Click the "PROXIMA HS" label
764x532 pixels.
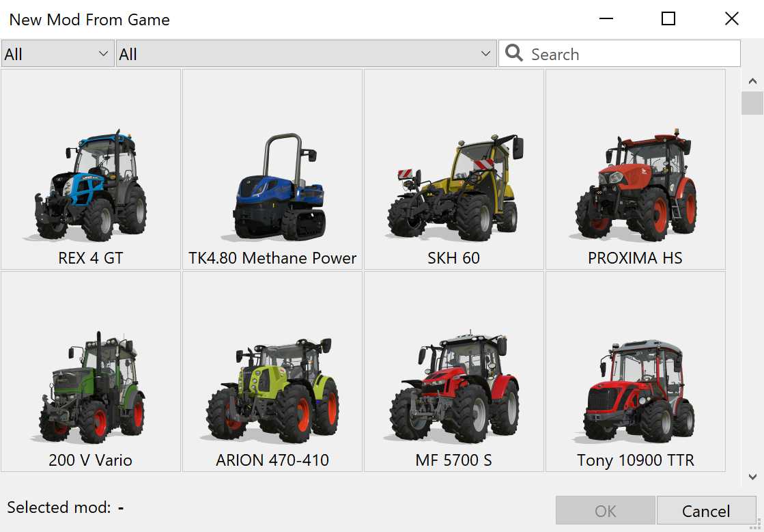pyautogui.click(x=636, y=257)
